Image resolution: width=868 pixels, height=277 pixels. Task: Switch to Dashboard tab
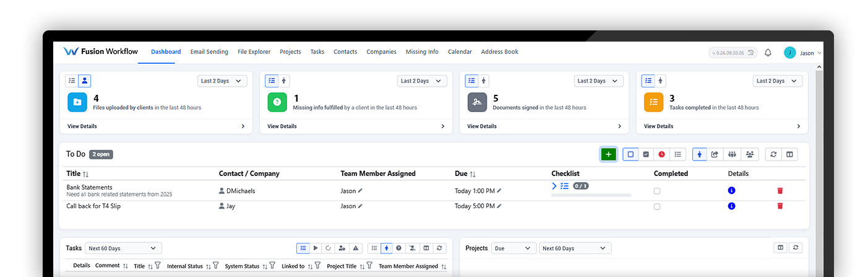point(166,52)
